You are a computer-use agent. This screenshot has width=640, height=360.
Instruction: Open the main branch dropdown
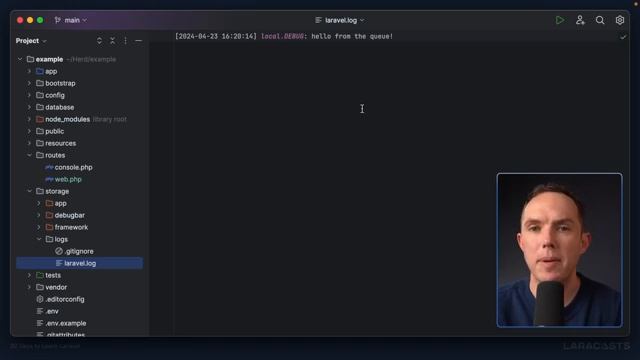point(71,20)
